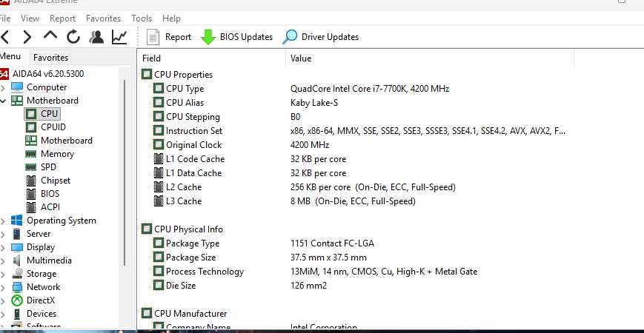Click the Chipset icon in the tree
Viewport: 644px width, 333px height.
[31, 181]
